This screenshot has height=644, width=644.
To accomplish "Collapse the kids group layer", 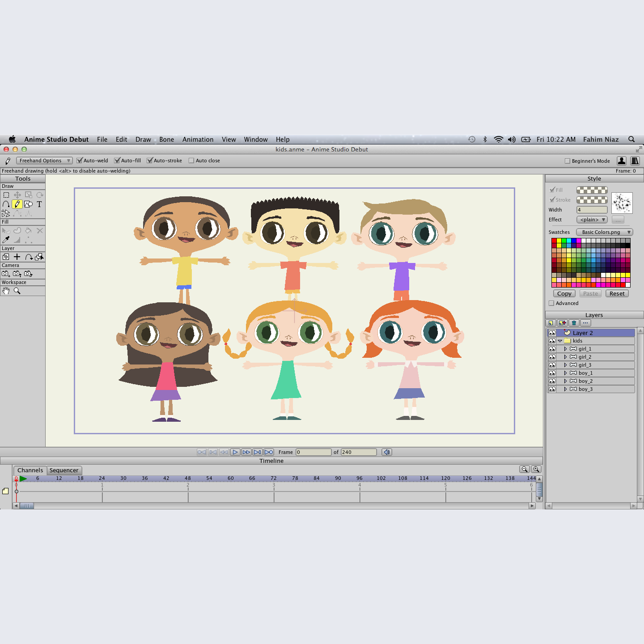I will coord(560,341).
